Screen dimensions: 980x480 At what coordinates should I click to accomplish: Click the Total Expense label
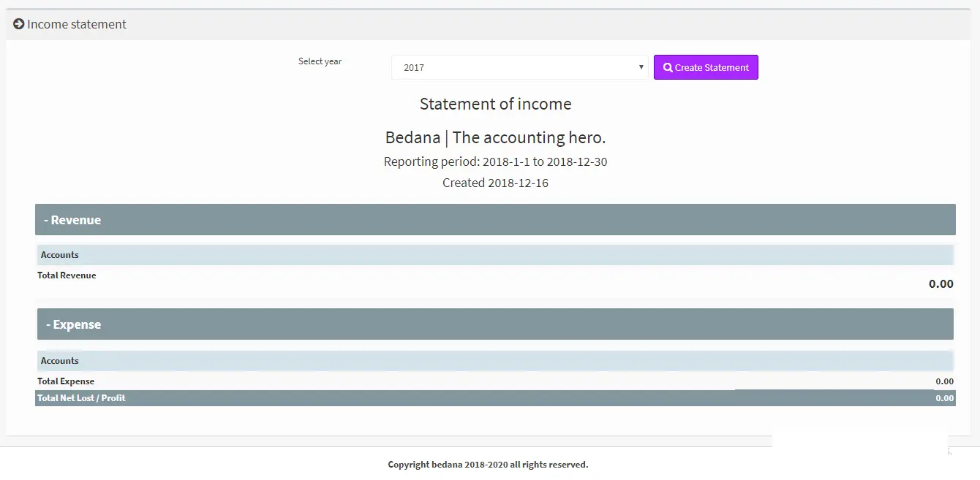click(x=66, y=381)
